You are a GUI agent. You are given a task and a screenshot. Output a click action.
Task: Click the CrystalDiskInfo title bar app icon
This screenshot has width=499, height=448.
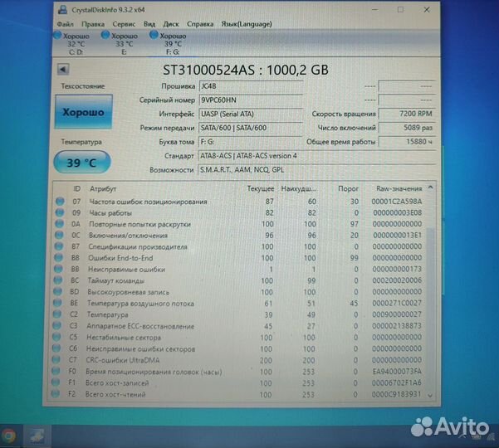point(63,9)
